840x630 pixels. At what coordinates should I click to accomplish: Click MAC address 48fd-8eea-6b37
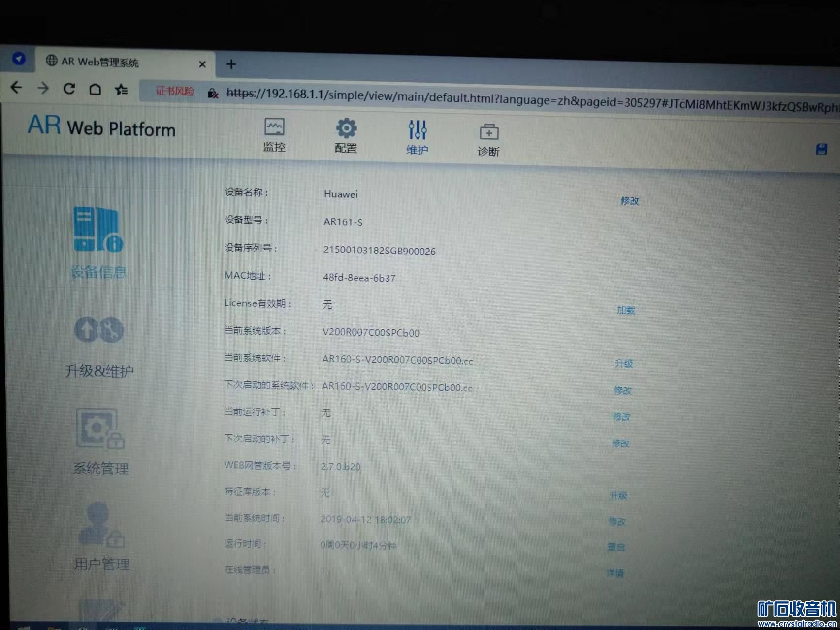(359, 278)
